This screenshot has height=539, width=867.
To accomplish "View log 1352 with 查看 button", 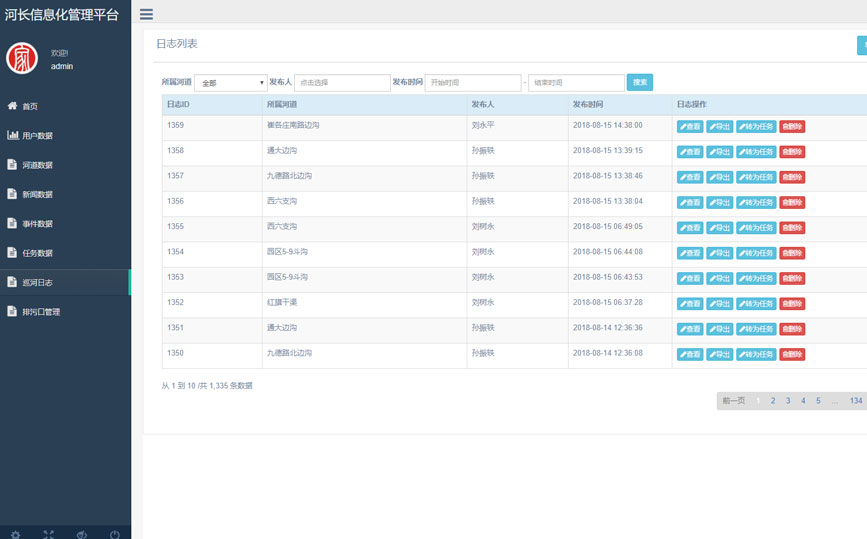I will tap(690, 304).
